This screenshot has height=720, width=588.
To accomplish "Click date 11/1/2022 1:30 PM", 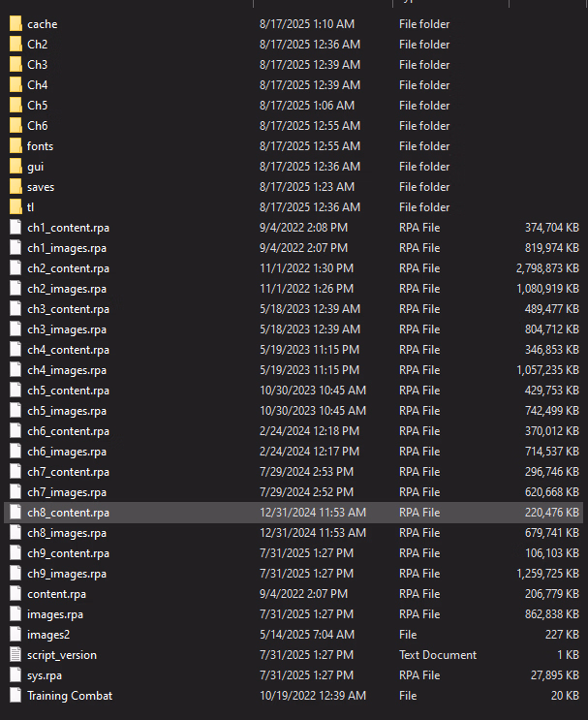I will pos(307,268).
